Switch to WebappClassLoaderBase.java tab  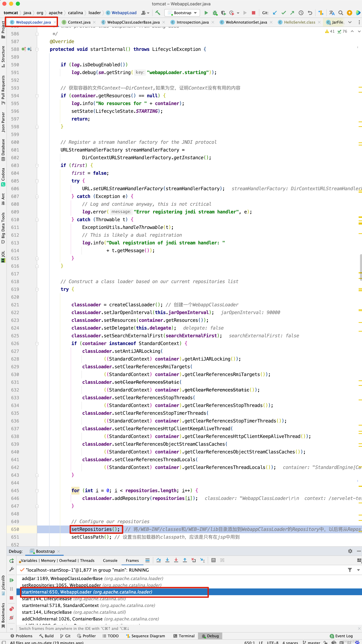point(133,22)
